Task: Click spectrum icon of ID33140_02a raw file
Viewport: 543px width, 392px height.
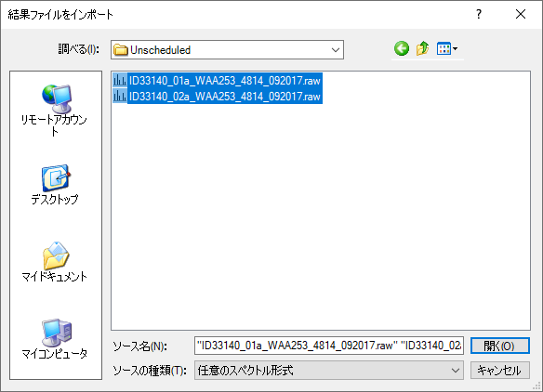Action: tap(120, 97)
